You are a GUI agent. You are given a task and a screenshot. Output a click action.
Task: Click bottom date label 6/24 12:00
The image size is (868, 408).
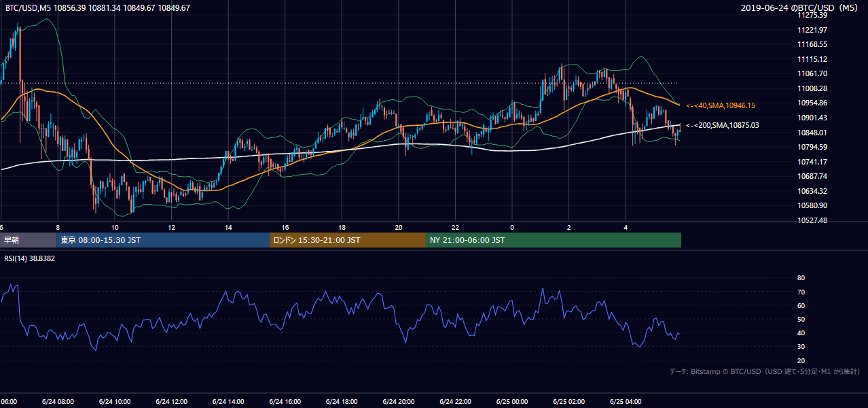click(172, 402)
